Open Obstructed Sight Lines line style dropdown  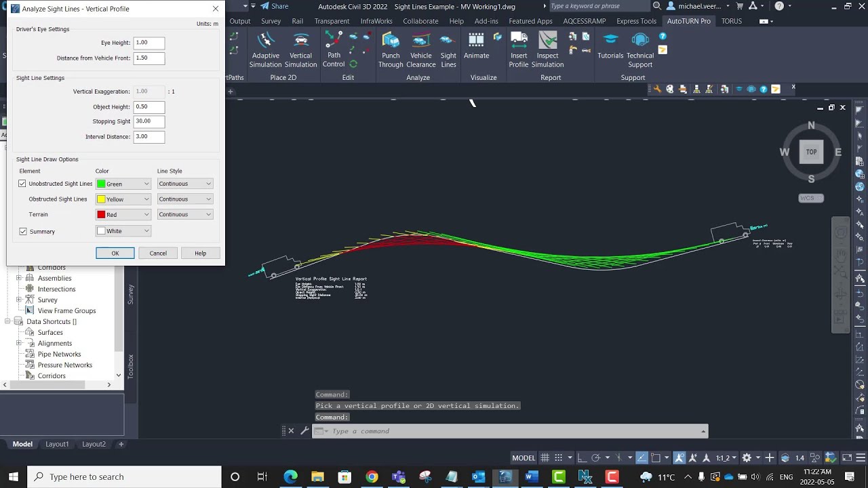pyautogui.click(x=185, y=199)
